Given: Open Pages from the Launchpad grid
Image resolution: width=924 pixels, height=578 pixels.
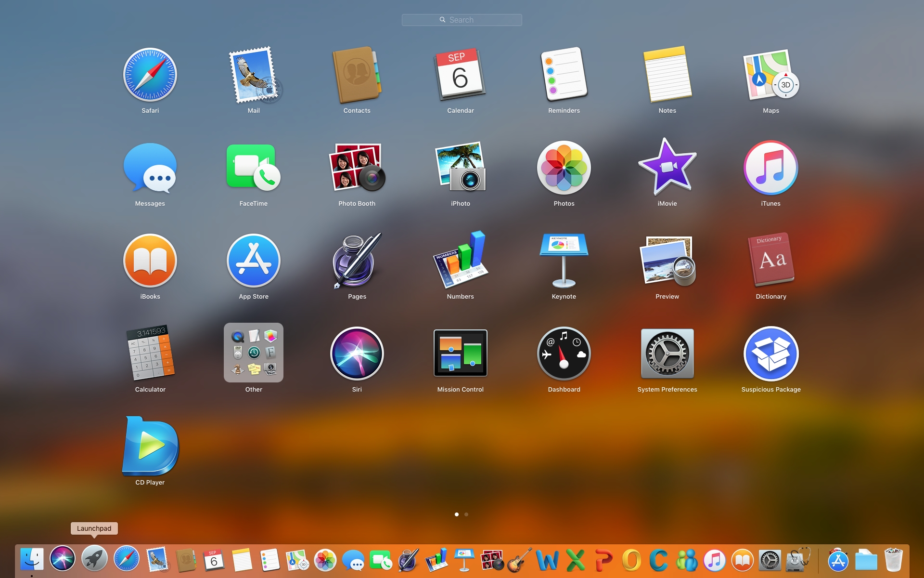Looking at the screenshot, I should click(x=357, y=261).
